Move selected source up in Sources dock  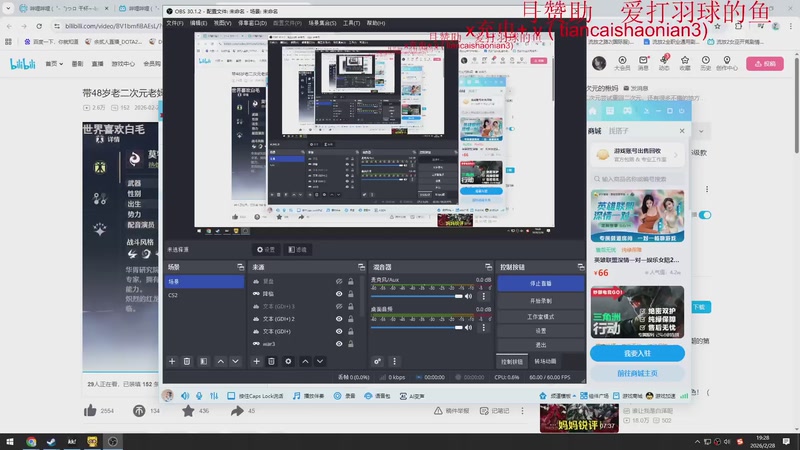coord(305,361)
